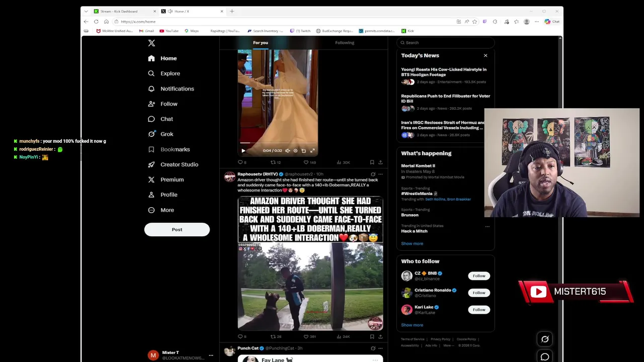View analytics for the 30K views post
The image size is (644, 362).
pyautogui.click(x=343, y=162)
